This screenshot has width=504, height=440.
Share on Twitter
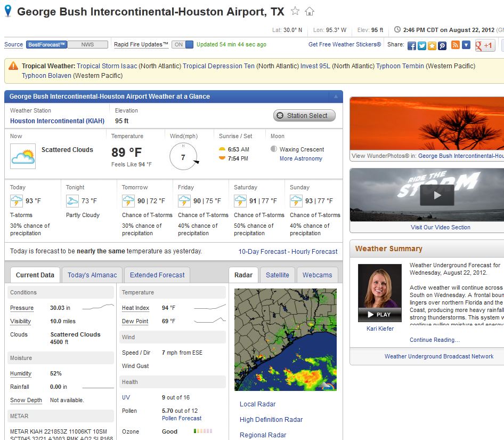coord(422,45)
